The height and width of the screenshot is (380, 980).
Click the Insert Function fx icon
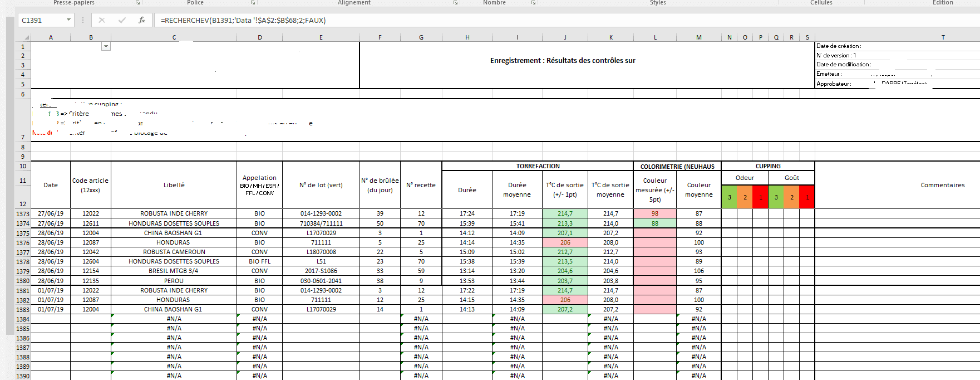(142, 20)
